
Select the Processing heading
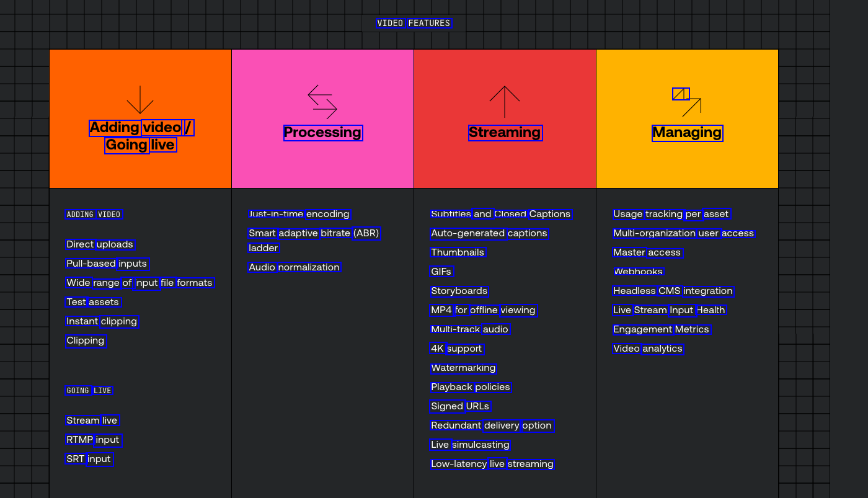[x=323, y=133]
